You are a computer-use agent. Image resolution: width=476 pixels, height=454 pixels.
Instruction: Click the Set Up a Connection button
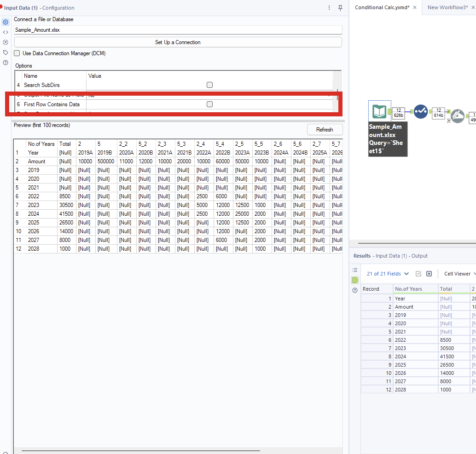(x=178, y=42)
